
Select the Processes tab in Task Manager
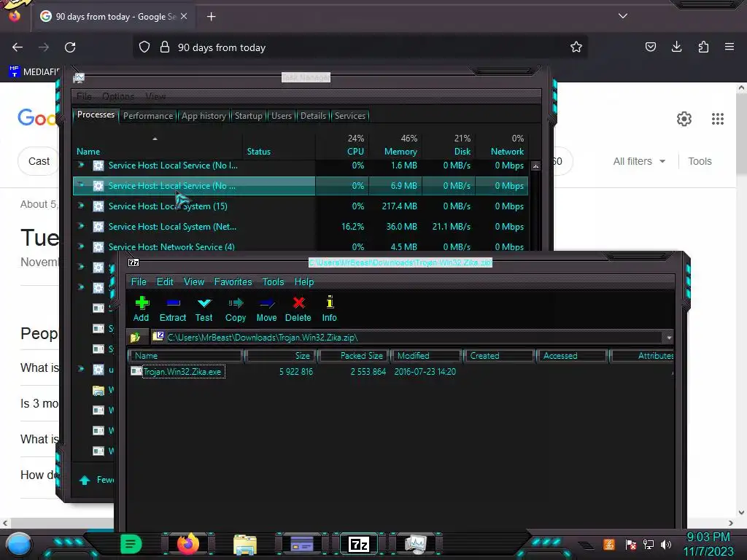(x=96, y=114)
